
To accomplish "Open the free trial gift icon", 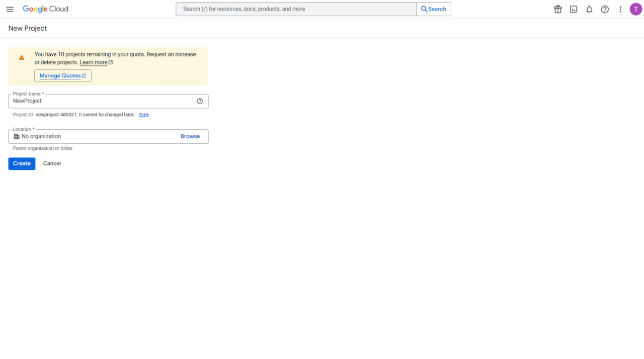I will (x=557, y=9).
